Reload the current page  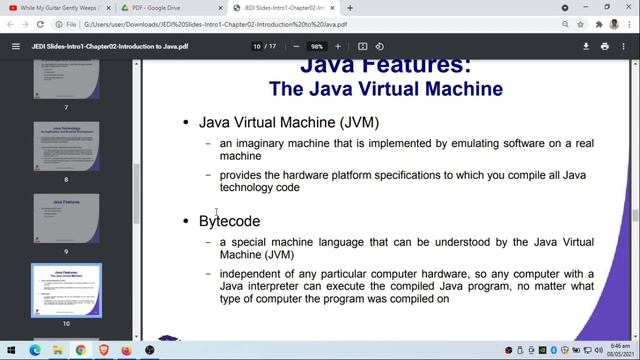pos(40,24)
